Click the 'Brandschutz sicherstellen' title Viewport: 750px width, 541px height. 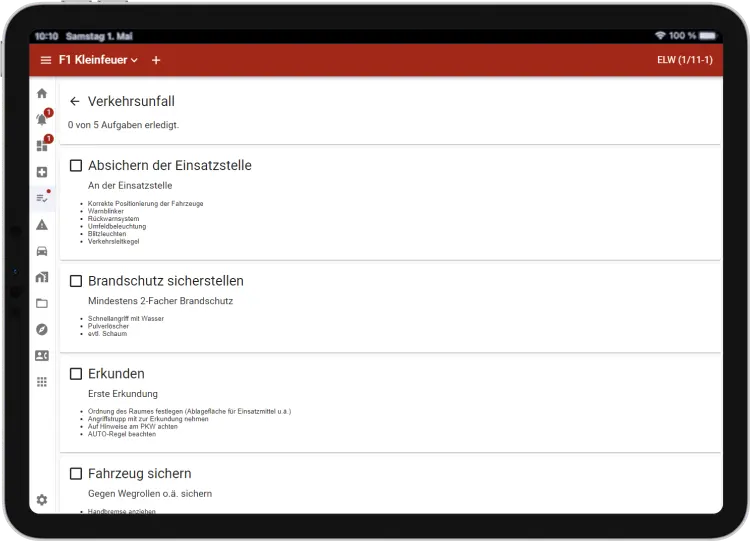pos(166,281)
